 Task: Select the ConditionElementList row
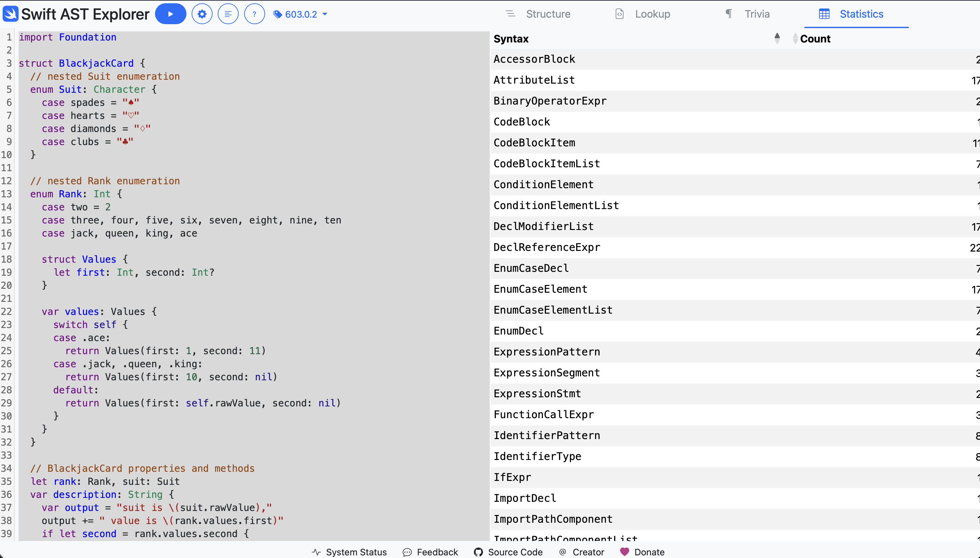click(x=735, y=205)
